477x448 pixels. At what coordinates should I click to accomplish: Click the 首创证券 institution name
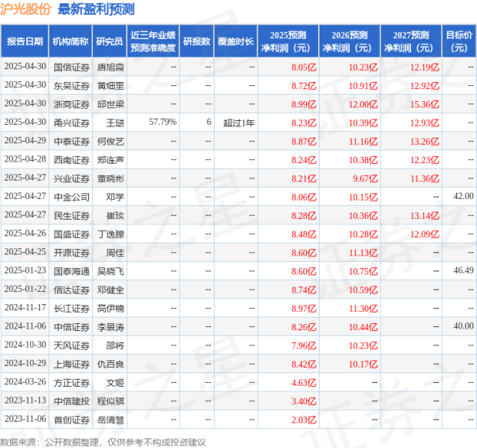[x=70, y=419]
